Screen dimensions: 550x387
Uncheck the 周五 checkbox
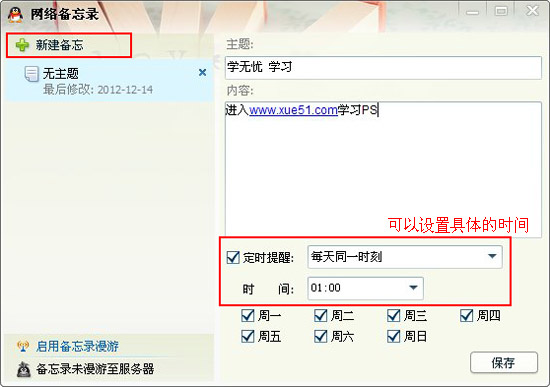click(248, 336)
